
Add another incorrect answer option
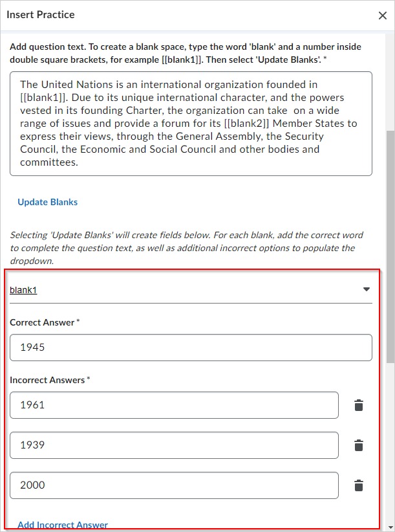(x=63, y=525)
